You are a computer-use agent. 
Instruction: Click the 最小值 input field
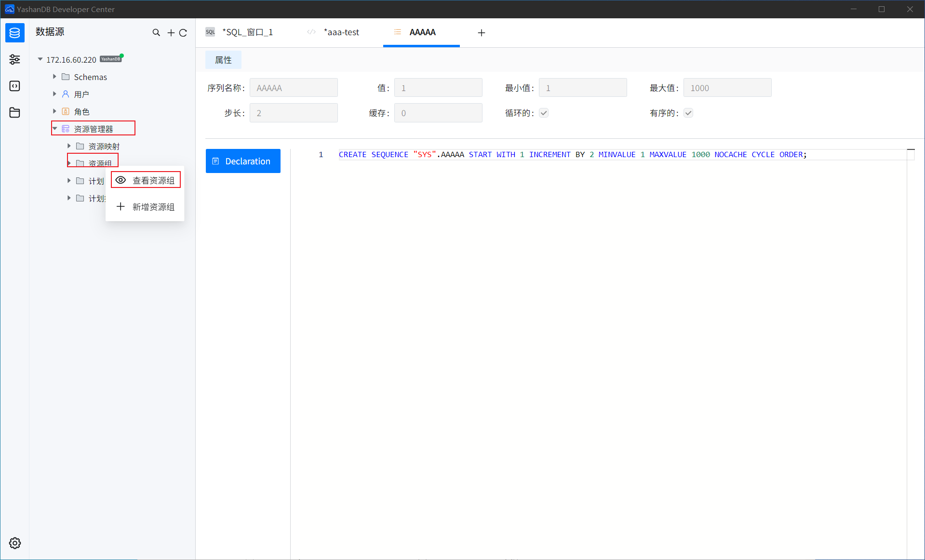click(x=583, y=88)
